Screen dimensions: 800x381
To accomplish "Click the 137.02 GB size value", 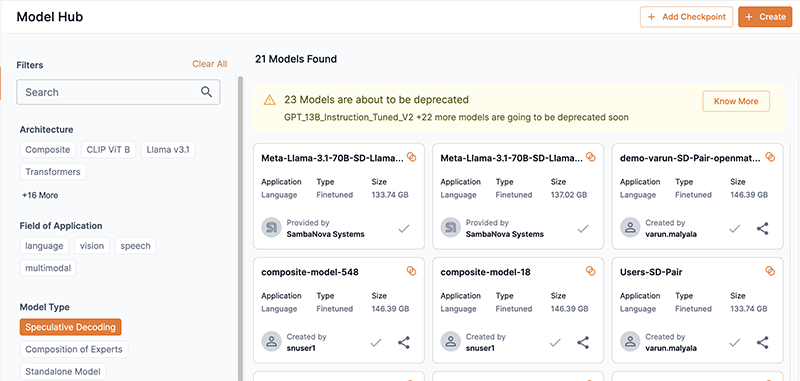I will tap(569, 195).
